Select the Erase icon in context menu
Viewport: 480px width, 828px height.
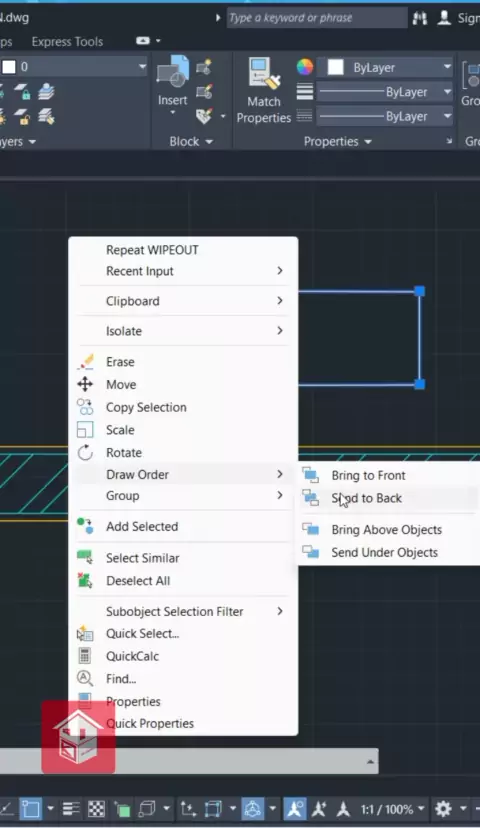click(x=86, y=362)
